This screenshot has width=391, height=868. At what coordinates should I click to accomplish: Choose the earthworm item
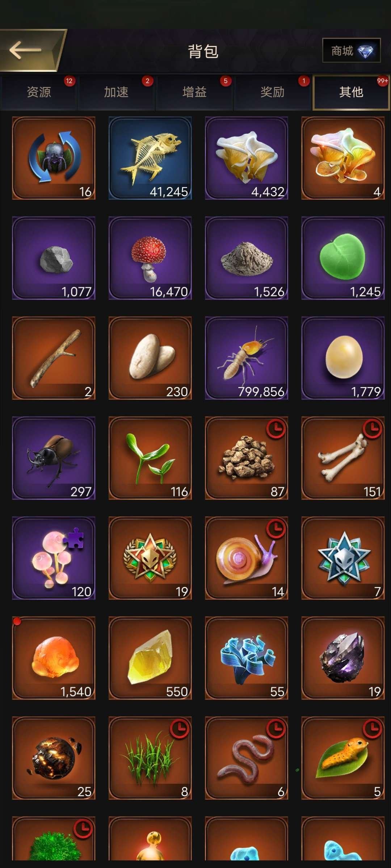(x=247, y=758)
